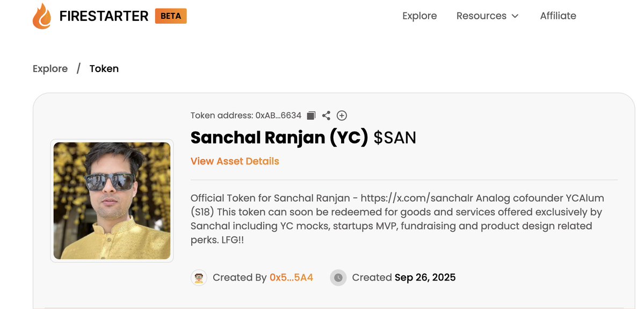Navigate to Explore in the breadcrumb

[x=50, y=69]
